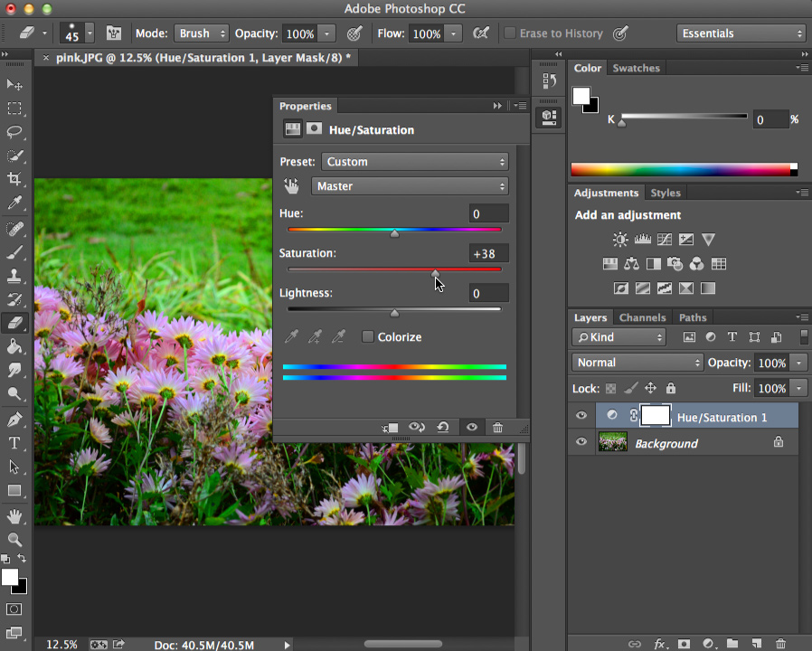
Task: Open the Layers panel menu button
Action: 802,317
